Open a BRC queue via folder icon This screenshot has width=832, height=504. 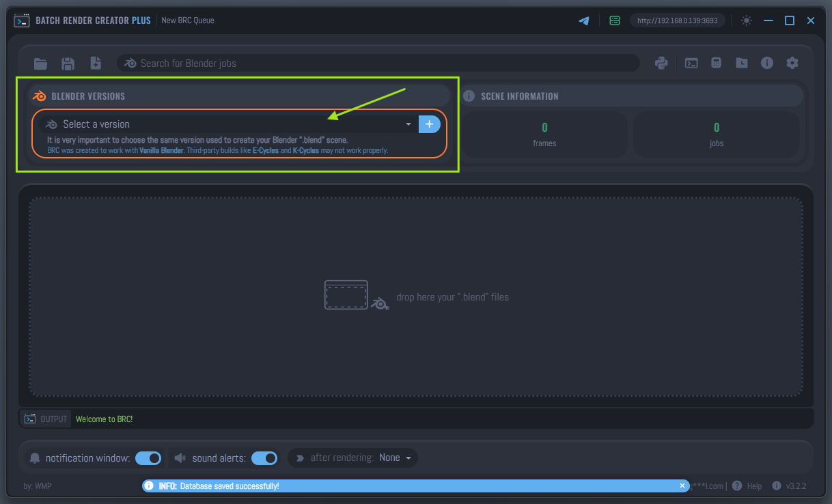[41, 64]
